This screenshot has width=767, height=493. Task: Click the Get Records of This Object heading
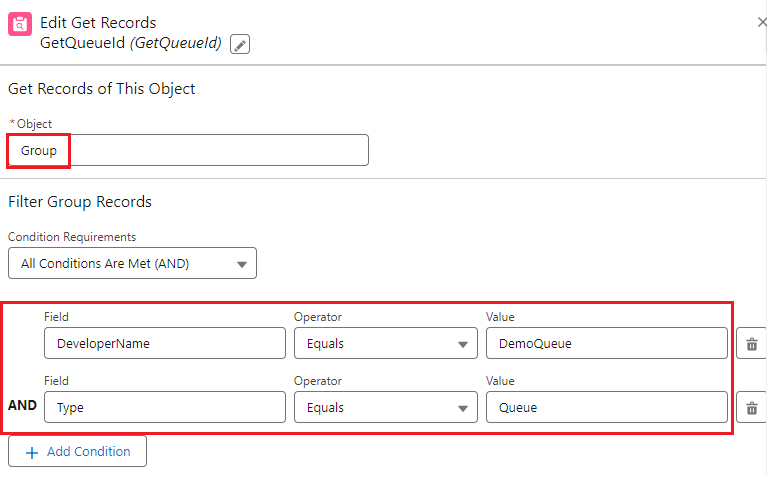coord(102,89)
